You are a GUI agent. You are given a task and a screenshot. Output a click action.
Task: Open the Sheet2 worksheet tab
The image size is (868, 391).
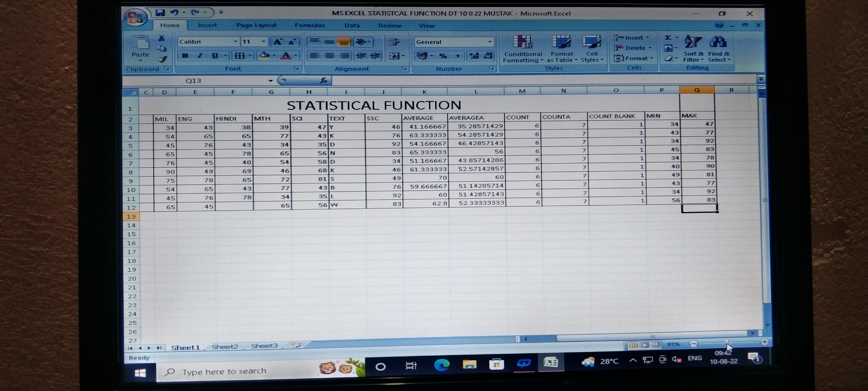(x=225, y=346)
